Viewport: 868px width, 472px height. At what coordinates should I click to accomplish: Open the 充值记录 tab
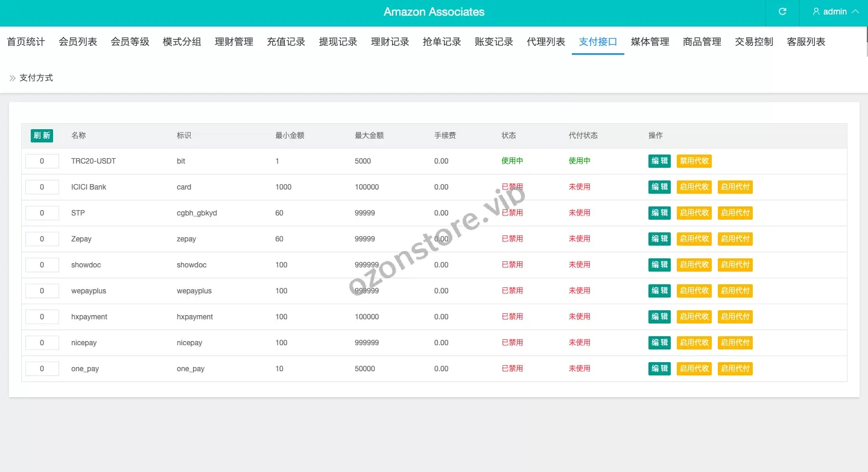click(286, 42)
